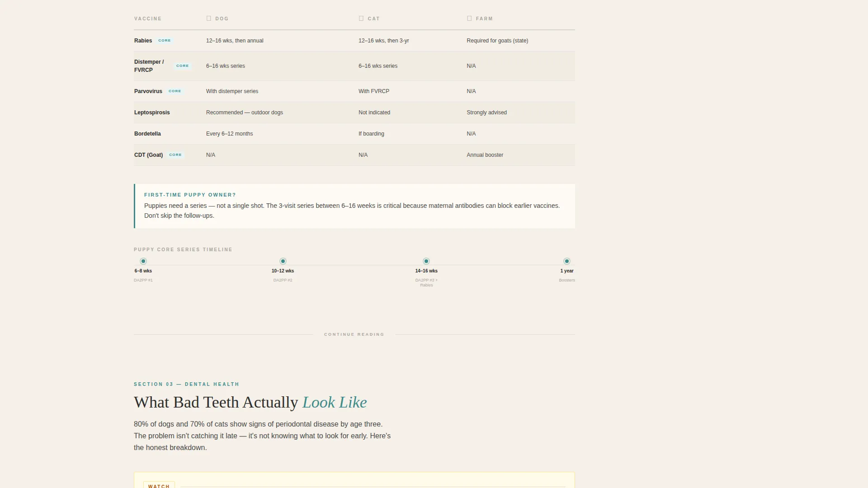Image resolution: width=868 pixels, height=488 pixels.
Task: Select the 1 year booster marker
Action: (567, 261)
